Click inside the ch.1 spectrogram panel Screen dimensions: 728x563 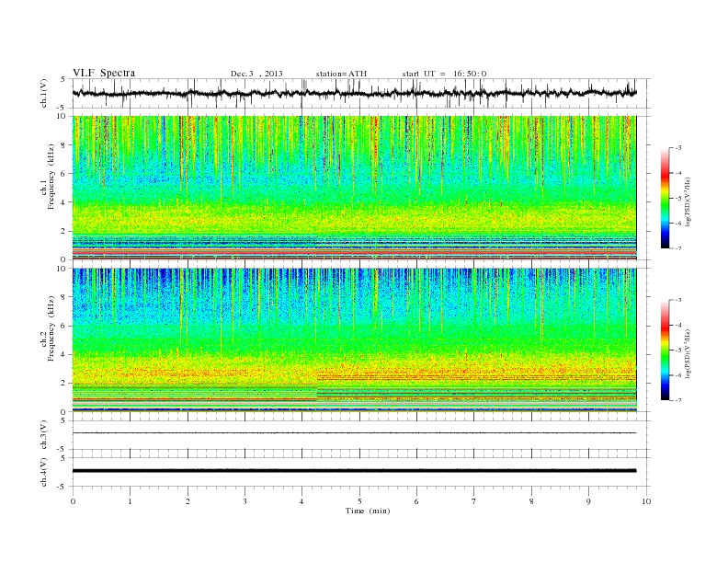[354, 188]
